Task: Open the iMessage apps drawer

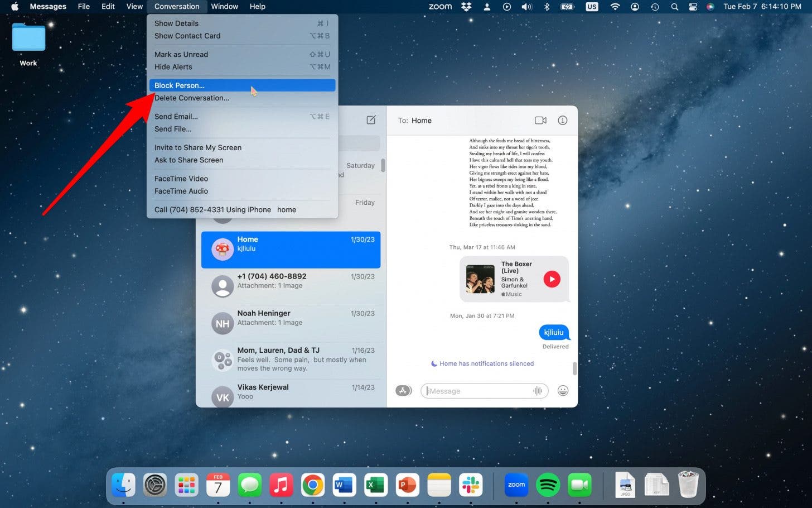Action: (x=403, y=390)
